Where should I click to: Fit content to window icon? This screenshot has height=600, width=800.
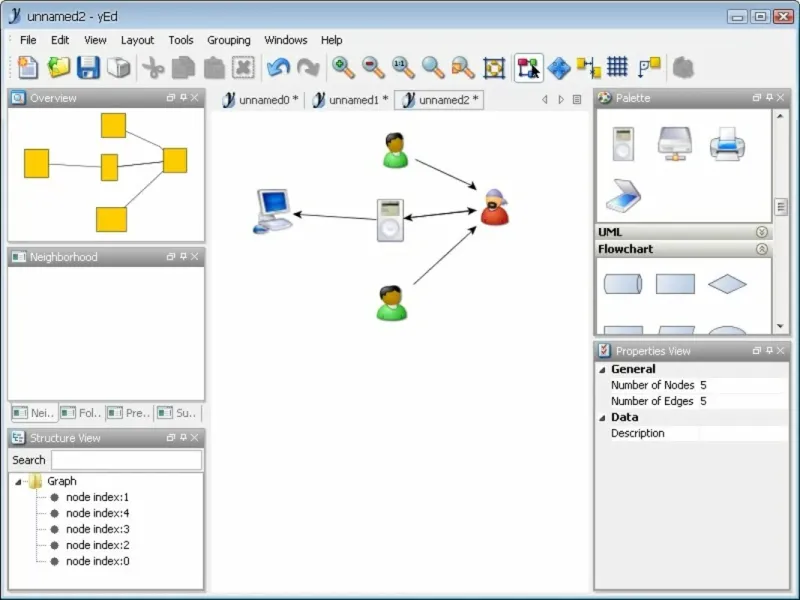coord(494,67)
